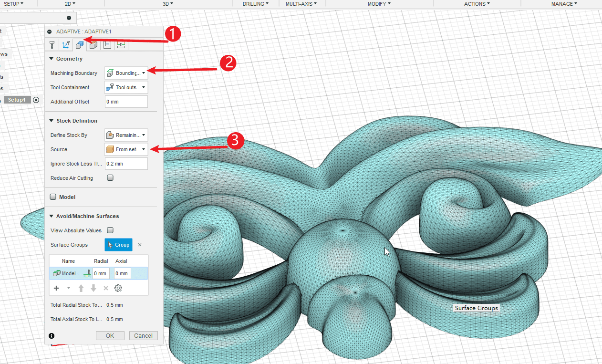The height and width of the screenshot is (364, 602).
Task: Open the Tool Containment dropdown
Action: [126, 87]
